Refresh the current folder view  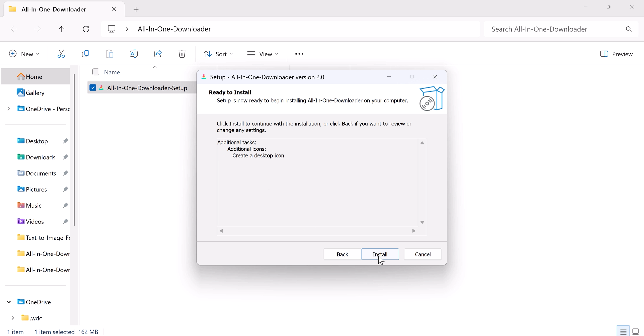(x=86, y=29)
